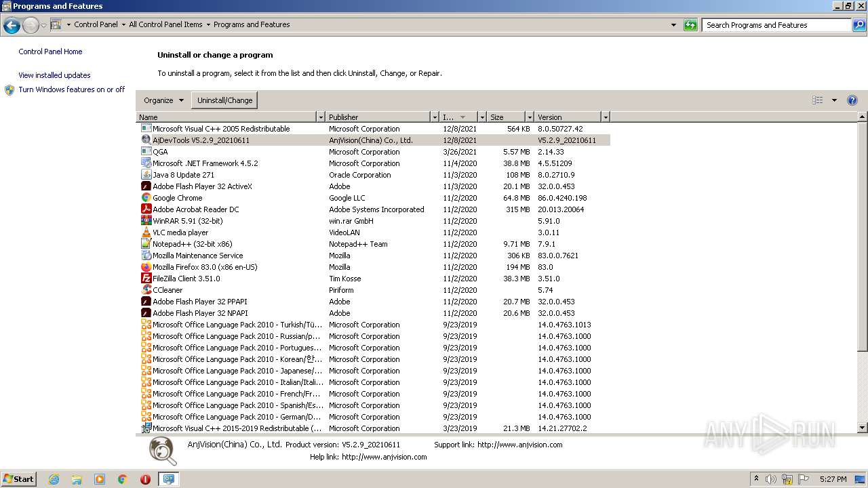Image resolution: width=868 pixels, height=488 pixels.
Task: Select Microsoft Office Language Pack 2010 - Russian row
Action: [372, 336]
